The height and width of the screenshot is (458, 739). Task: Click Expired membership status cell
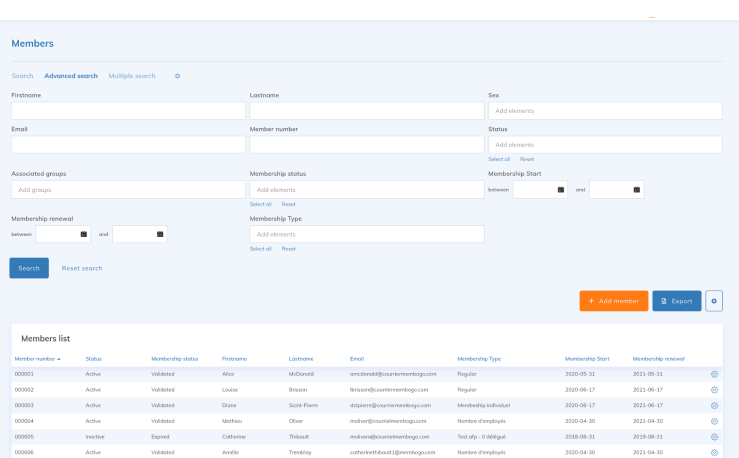pos(160,437)
